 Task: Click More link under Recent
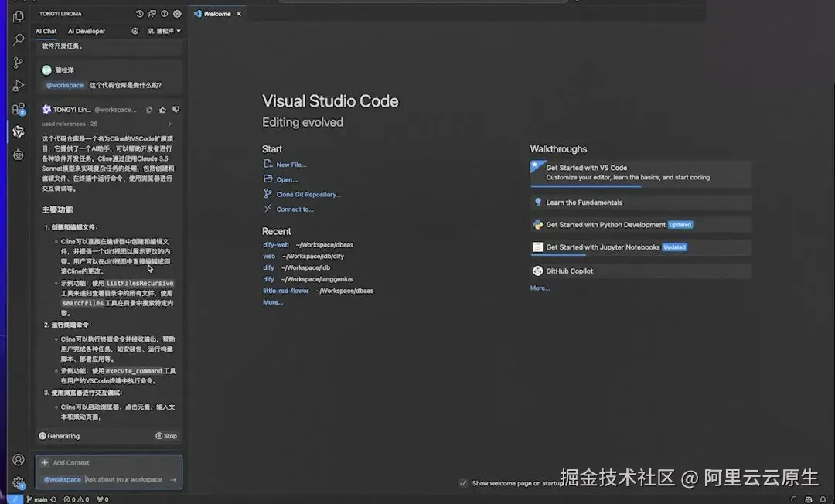pos(273,302)
